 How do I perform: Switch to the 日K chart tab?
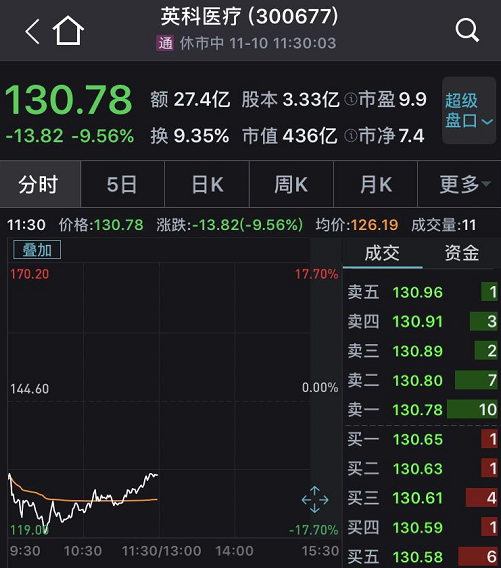[207, 184]
